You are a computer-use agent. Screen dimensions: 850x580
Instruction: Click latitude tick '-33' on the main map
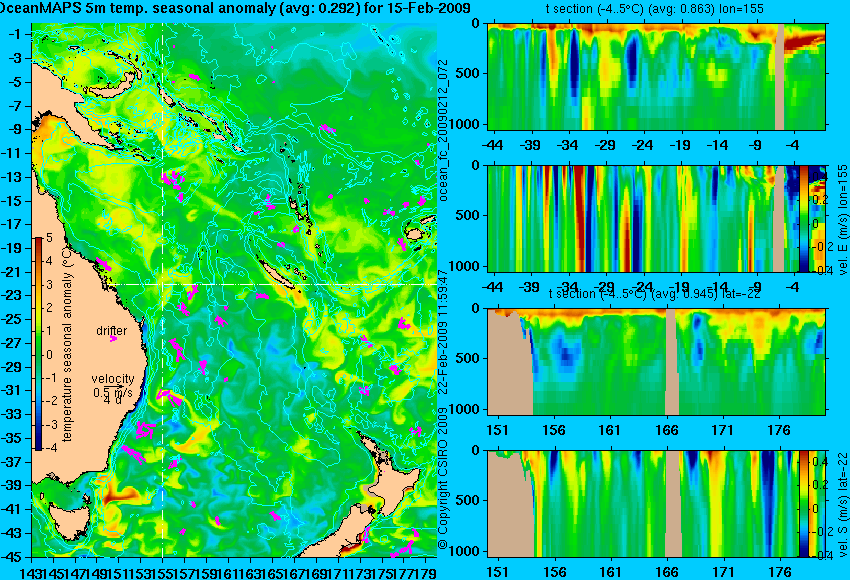tap(12, 415)
